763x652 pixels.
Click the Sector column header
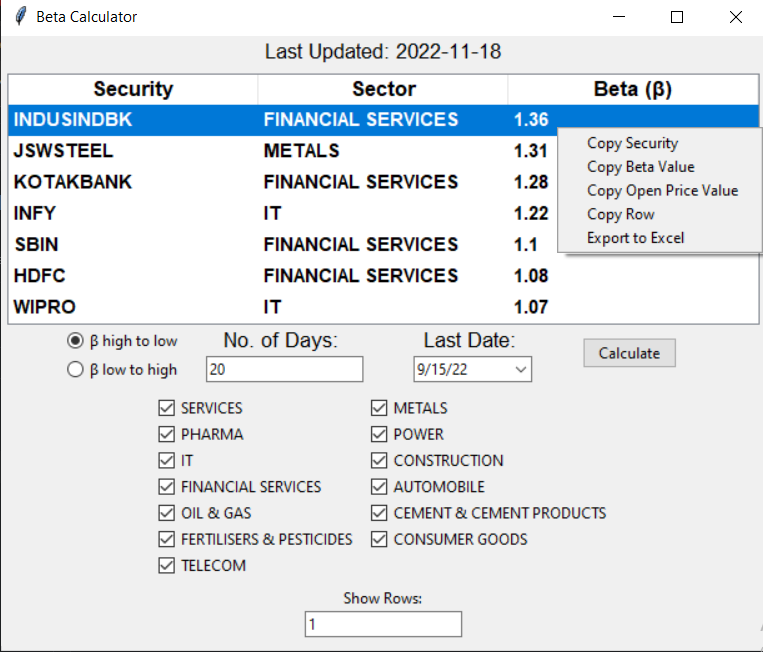(x=383, y=89)
